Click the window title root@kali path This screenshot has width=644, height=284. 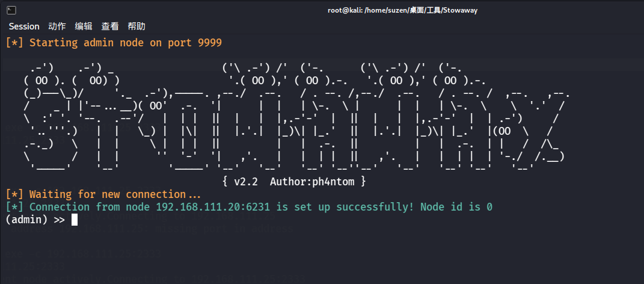tap(402, 10)
